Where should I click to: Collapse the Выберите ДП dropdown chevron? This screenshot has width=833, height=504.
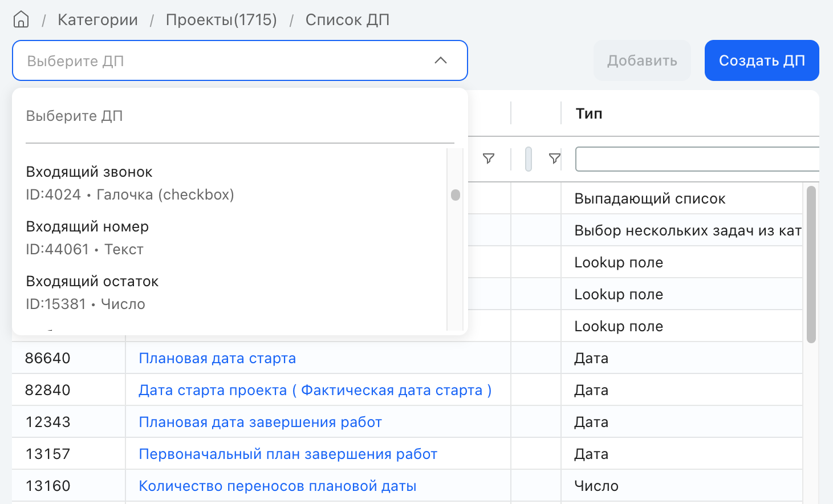pyautogui.click(x=441, y=60)
